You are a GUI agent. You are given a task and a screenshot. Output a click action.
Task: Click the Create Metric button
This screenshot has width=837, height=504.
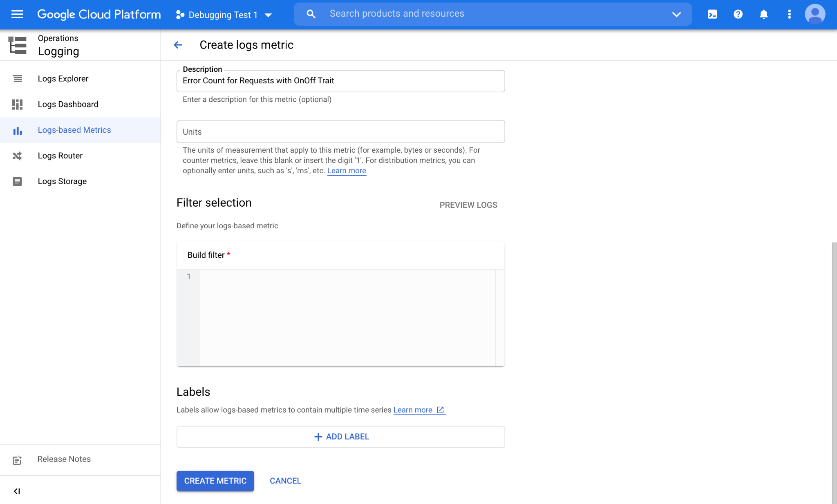pyautogui.click(x=215, y=481)
